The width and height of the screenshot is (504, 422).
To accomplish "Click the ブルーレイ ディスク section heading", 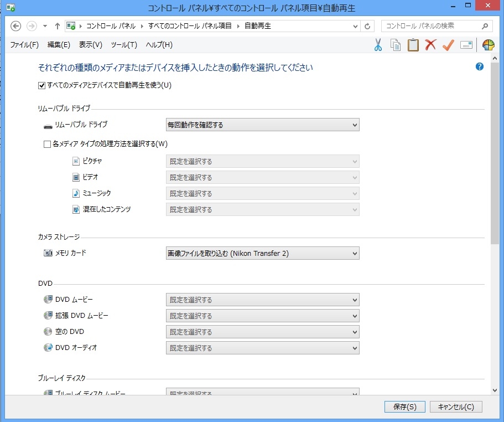I will pyautogui.click(x=62, y=378).
